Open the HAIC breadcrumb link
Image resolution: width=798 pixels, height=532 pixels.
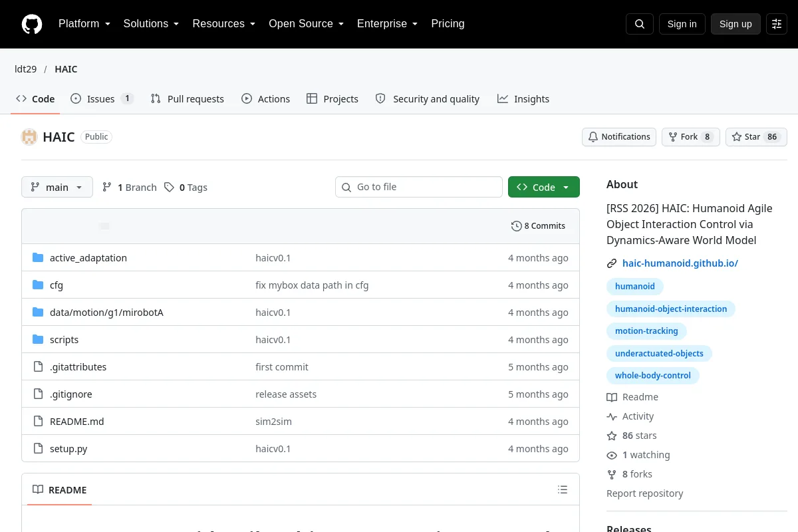click(x=66, y=69)
